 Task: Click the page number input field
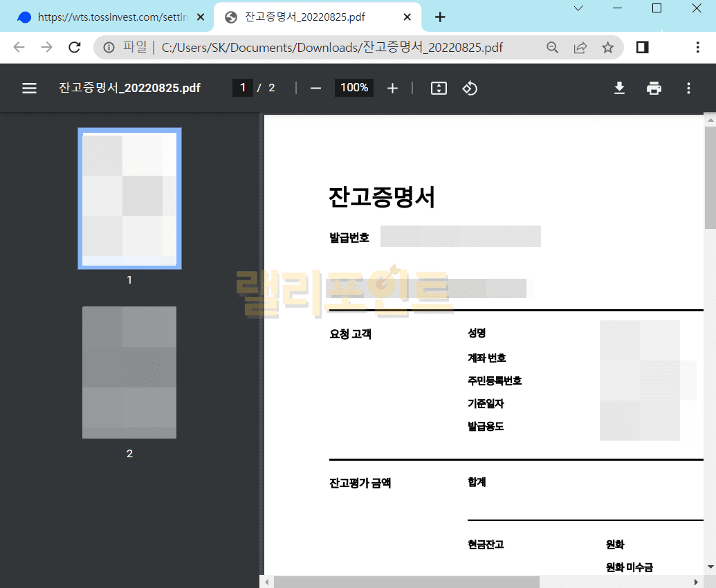pyautogui.click(x=242, y=88)
